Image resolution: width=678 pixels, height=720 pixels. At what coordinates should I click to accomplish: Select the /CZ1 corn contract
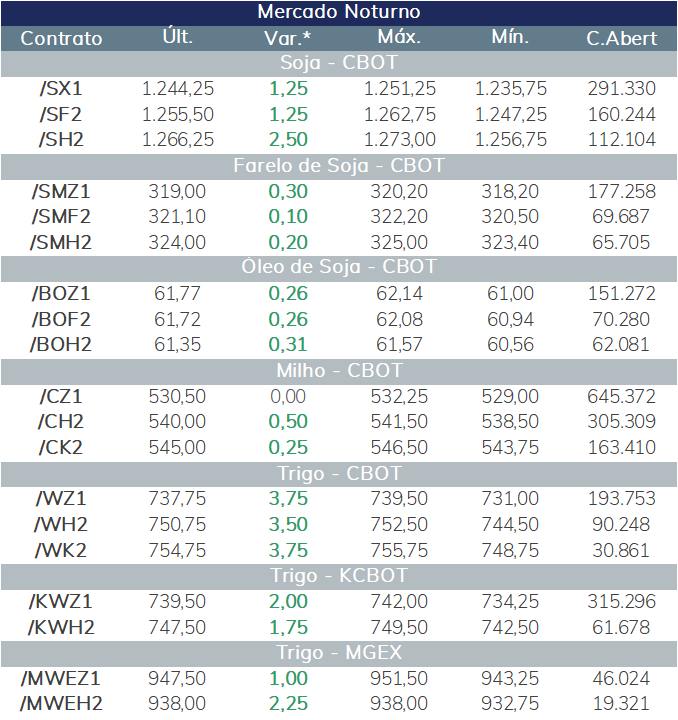pyautogui.click(x=61, y=397)
